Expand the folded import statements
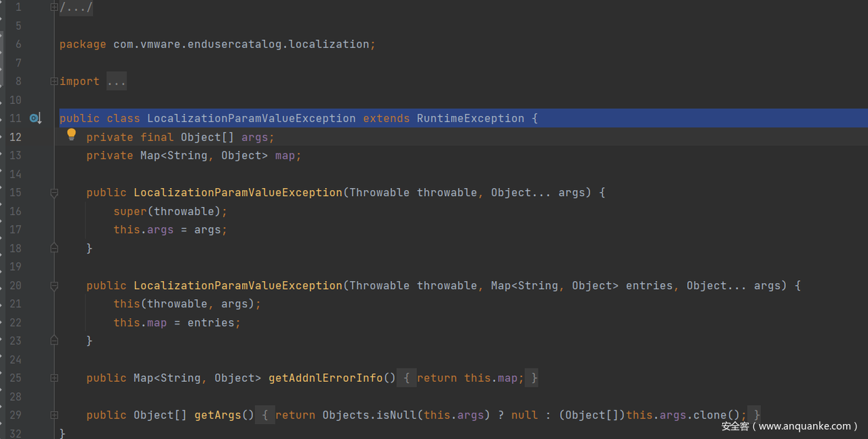This screenshot has height=439, width=868. 54,81
